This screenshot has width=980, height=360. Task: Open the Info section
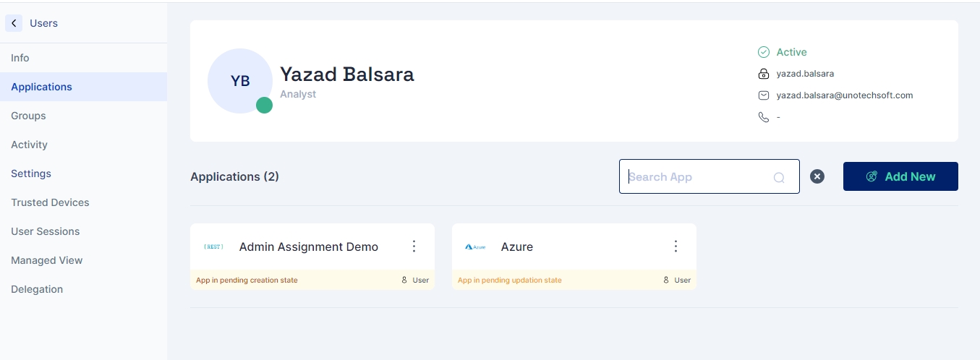(20, 58)
